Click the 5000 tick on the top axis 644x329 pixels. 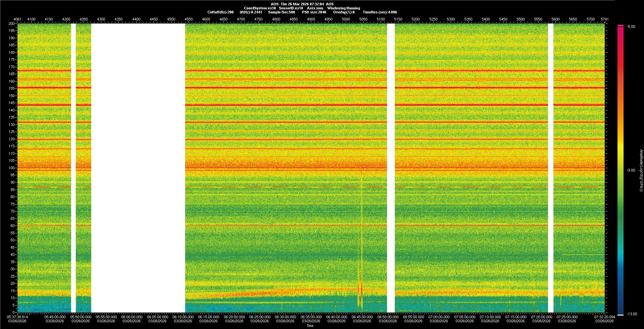coord(346,19)
